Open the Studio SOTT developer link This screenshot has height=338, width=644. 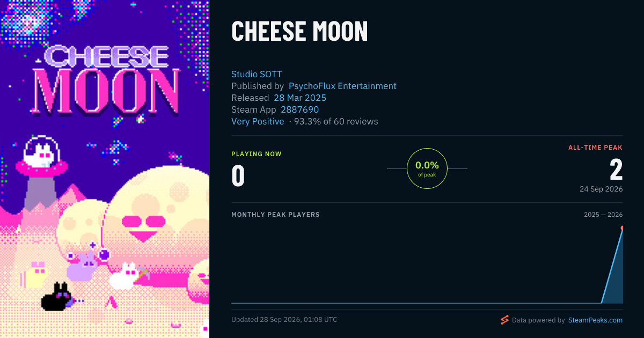click(x=257, y=74)
